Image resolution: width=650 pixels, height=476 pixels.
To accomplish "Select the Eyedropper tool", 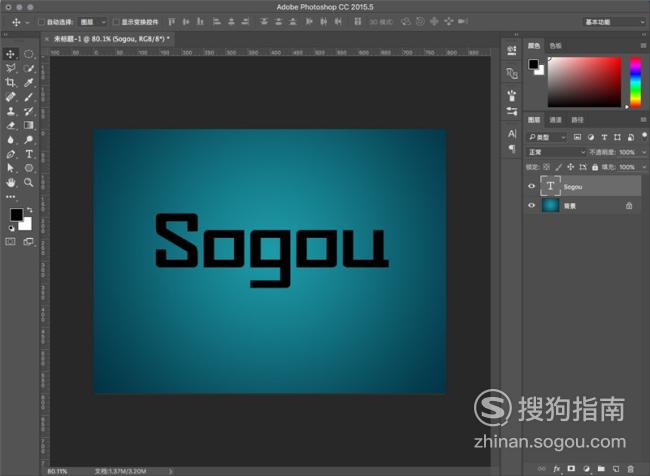I will click(29, 83).
